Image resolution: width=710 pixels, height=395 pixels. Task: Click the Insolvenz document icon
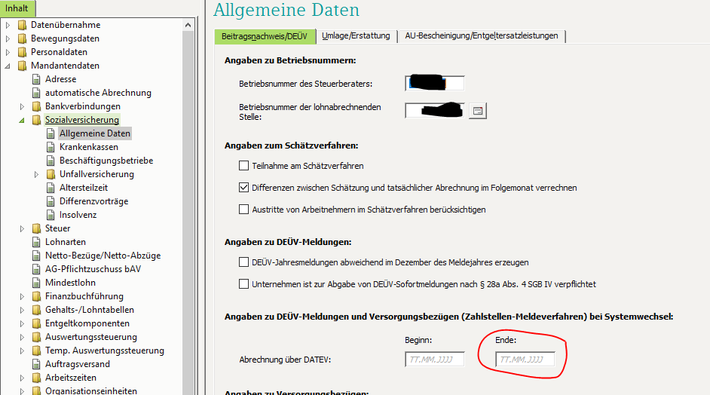(51, 215)
